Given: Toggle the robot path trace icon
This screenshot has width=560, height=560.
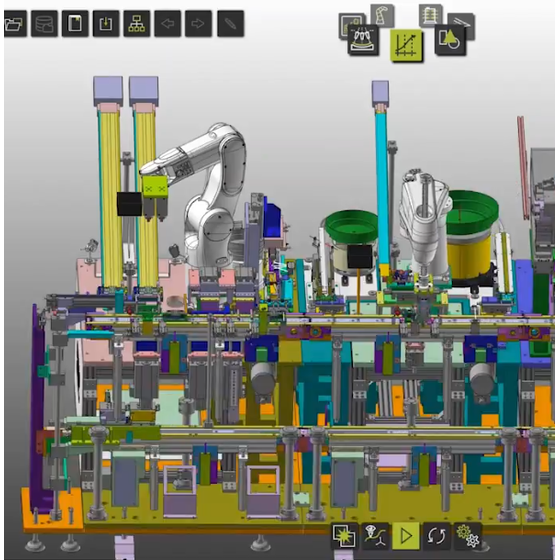Looking at the screenshot, I should coord(375,535).
